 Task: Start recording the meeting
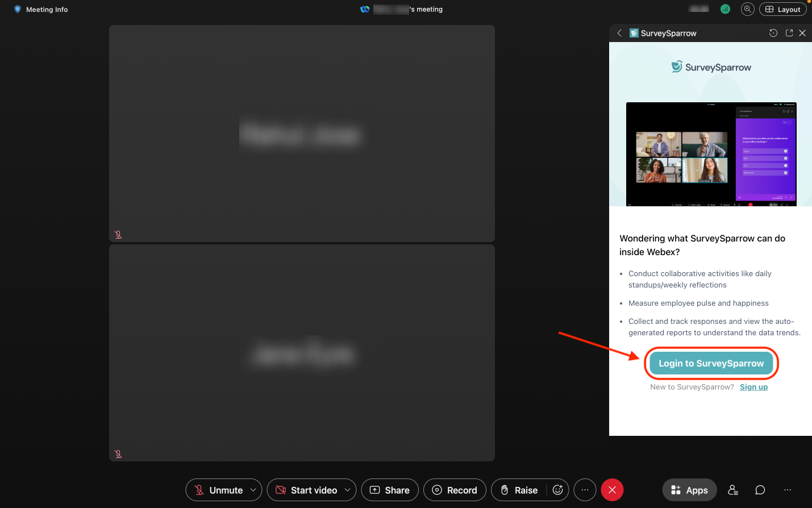pyautogui.click(x=455, y=490)
